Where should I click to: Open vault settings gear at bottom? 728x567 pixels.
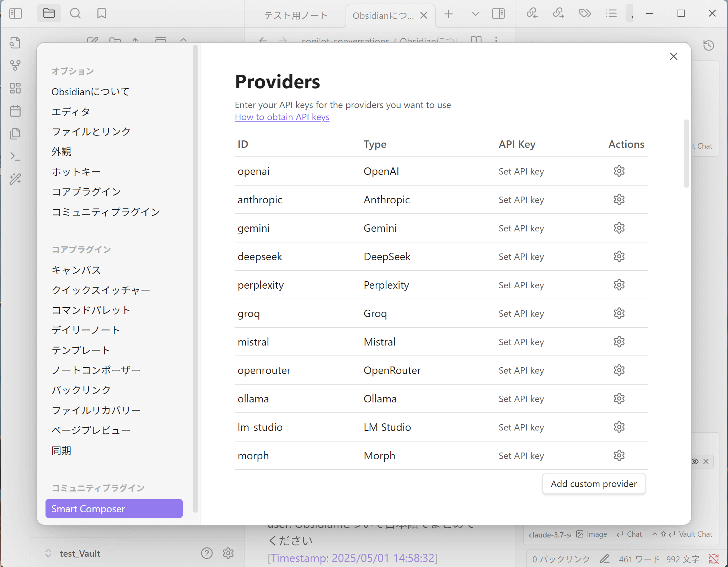(x=228, y=553)
